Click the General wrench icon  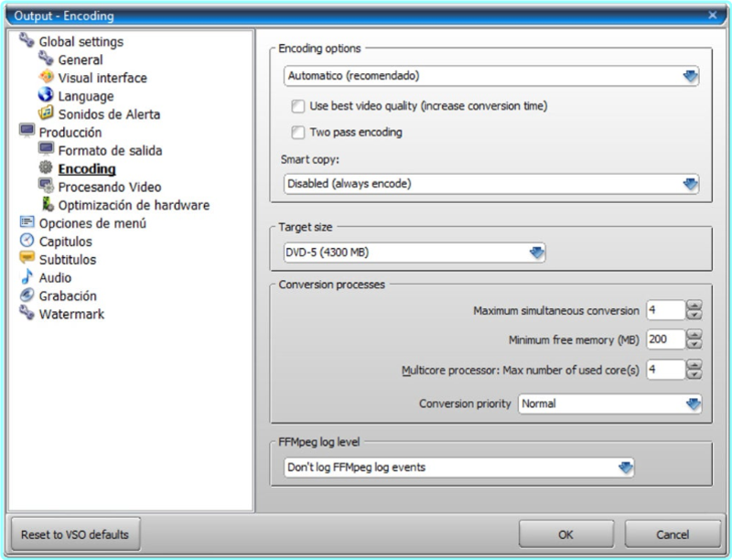tap(46, 59)
